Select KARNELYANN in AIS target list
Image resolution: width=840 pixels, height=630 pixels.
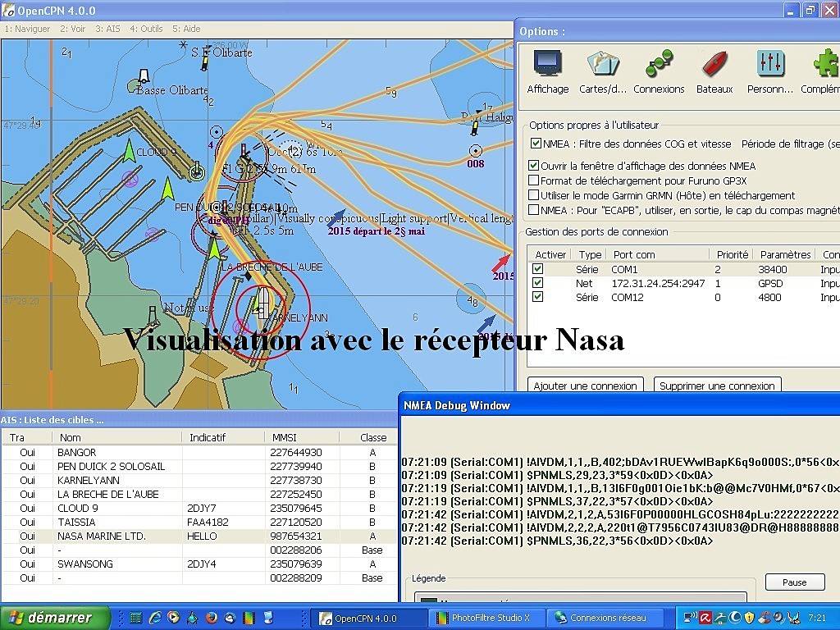(x=199, y=480)
